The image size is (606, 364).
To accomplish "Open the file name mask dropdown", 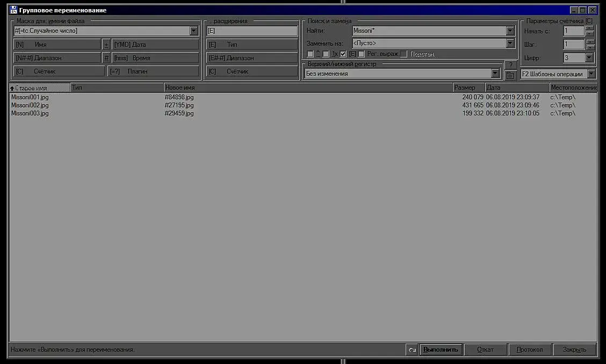I will pos(193,31).
